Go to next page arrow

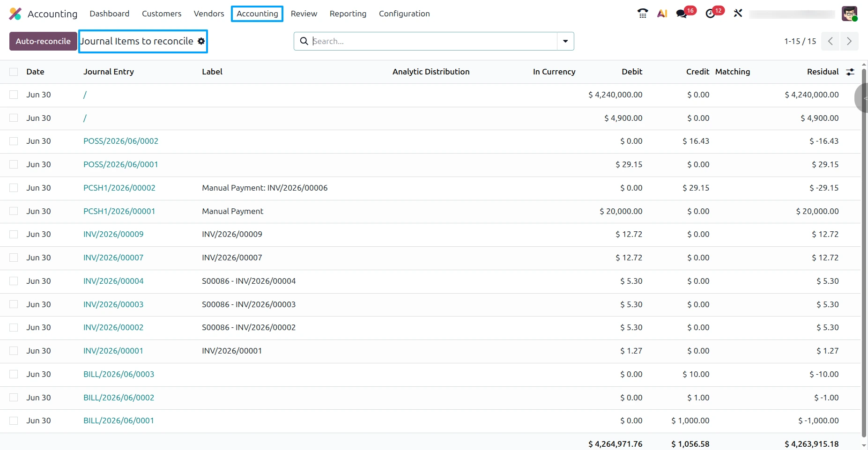tap(849, 41)
